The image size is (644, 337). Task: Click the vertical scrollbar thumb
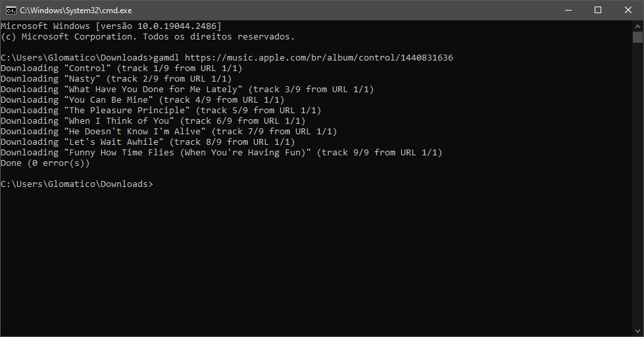[x=637, y=37]
